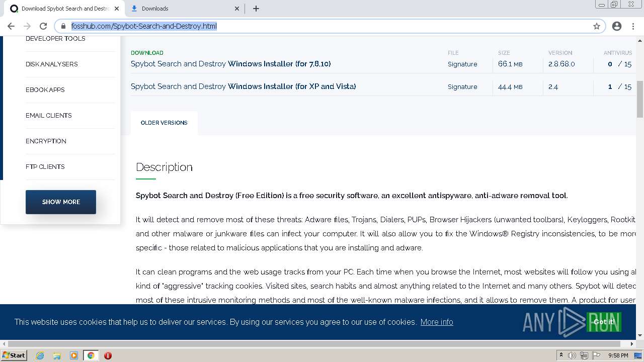Select the Chrome taskbar icon
Screen dimensions: 644x362
point(91,355)
